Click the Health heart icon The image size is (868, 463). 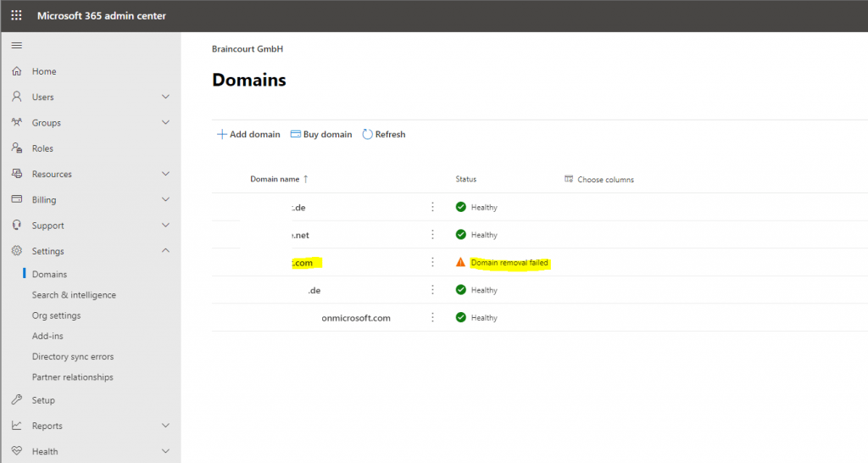coord(17,451)
